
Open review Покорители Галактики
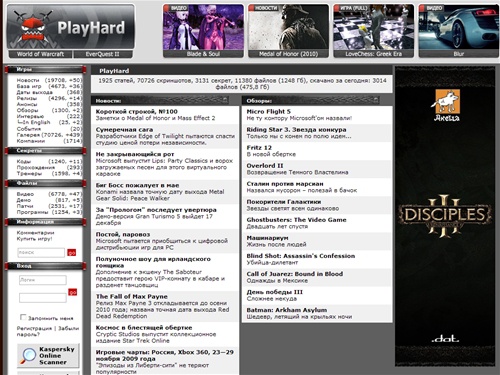coord(284,202)
